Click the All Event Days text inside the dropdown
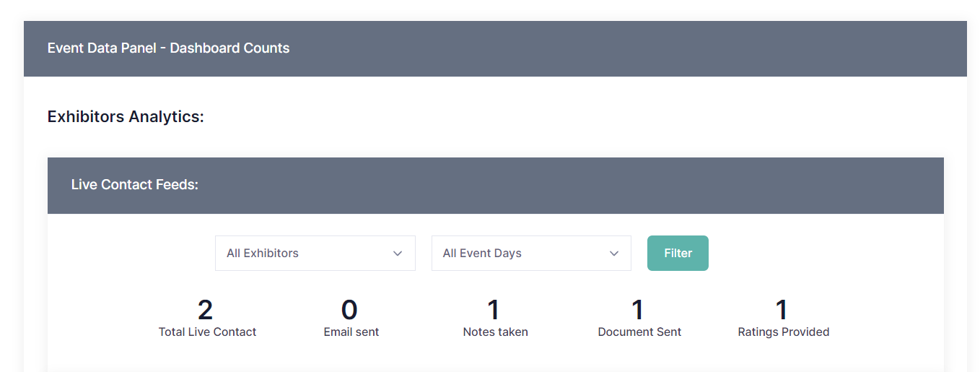 coord(482,254)
